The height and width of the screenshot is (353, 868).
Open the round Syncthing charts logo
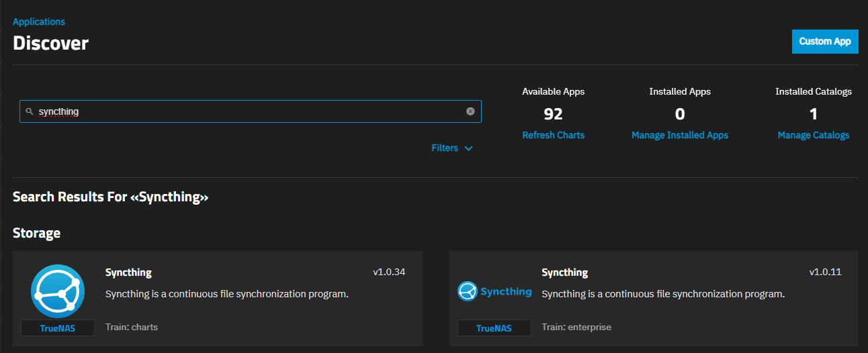(58, 291)
